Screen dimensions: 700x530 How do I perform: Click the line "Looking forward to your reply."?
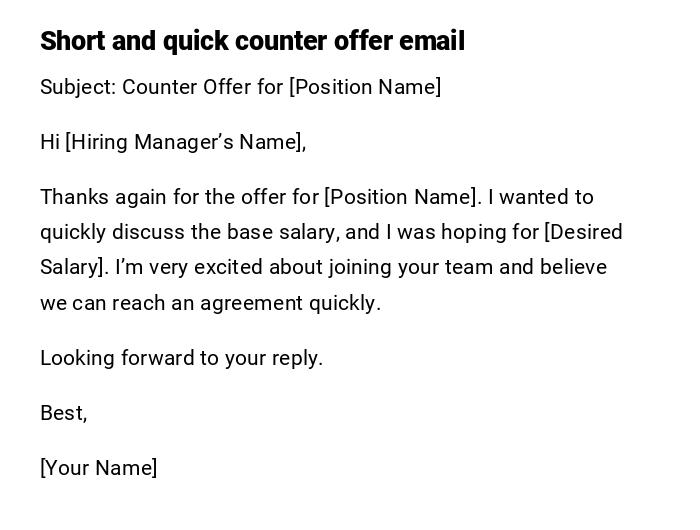tap(181, 358)
